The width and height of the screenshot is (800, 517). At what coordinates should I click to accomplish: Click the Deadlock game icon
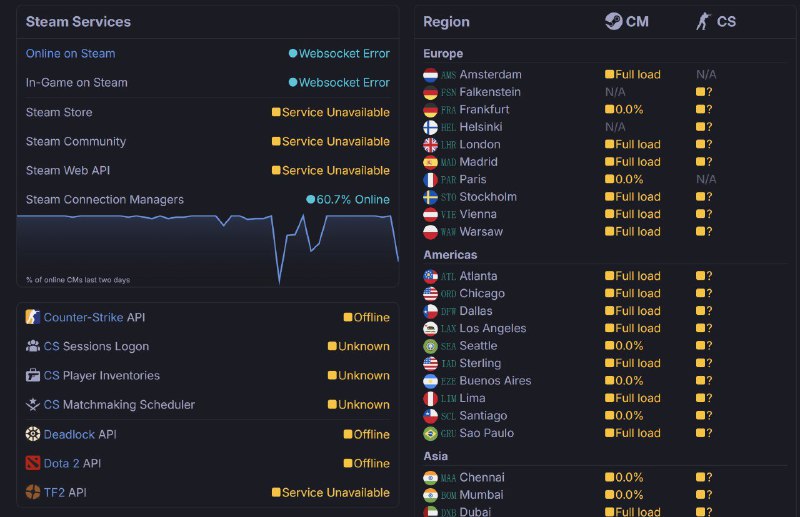[33, 434]
